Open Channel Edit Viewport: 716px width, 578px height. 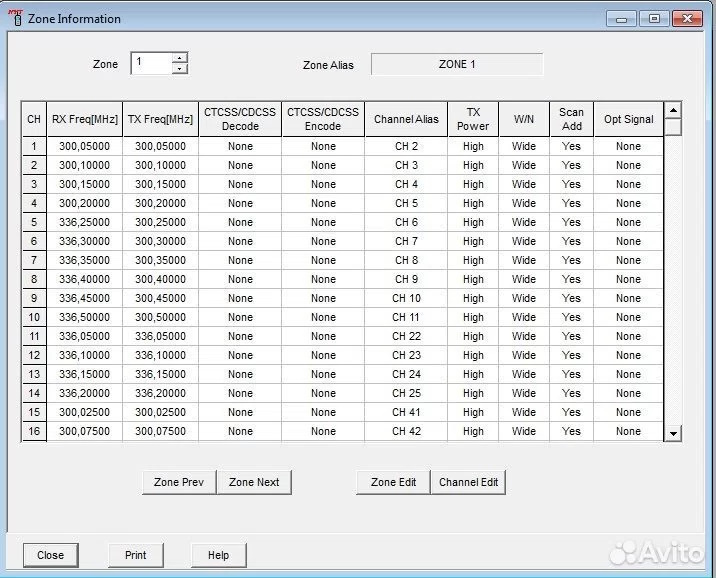point(469,482)
